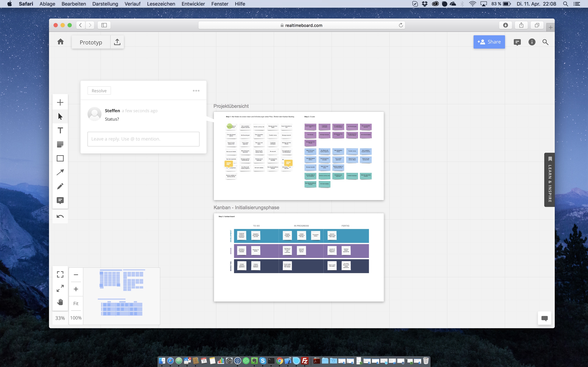Click the blue Share button

[x=489, y=42]
